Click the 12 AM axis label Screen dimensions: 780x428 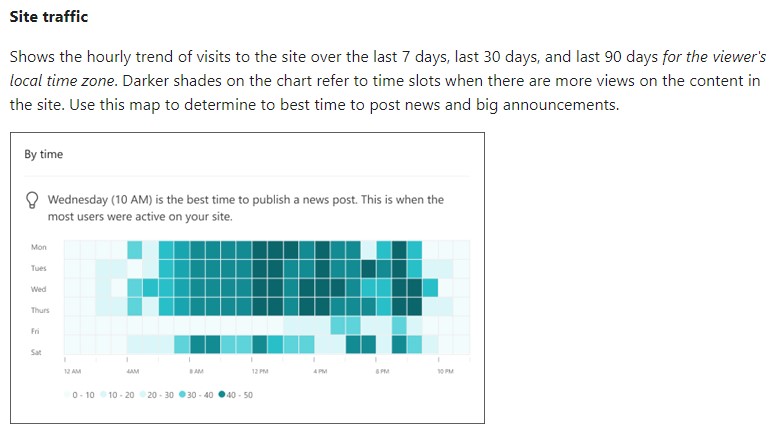(x=71, y=372)
